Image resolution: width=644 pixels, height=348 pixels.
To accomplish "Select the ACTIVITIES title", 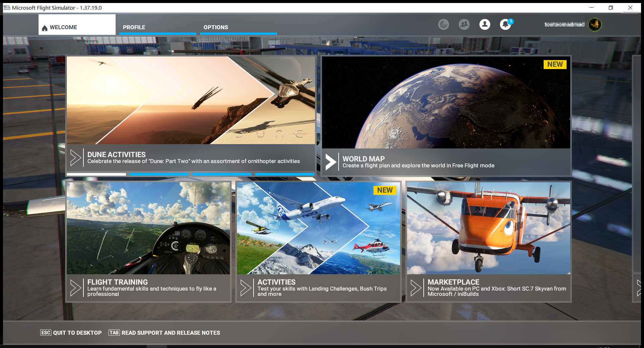I will pos(276,282).
